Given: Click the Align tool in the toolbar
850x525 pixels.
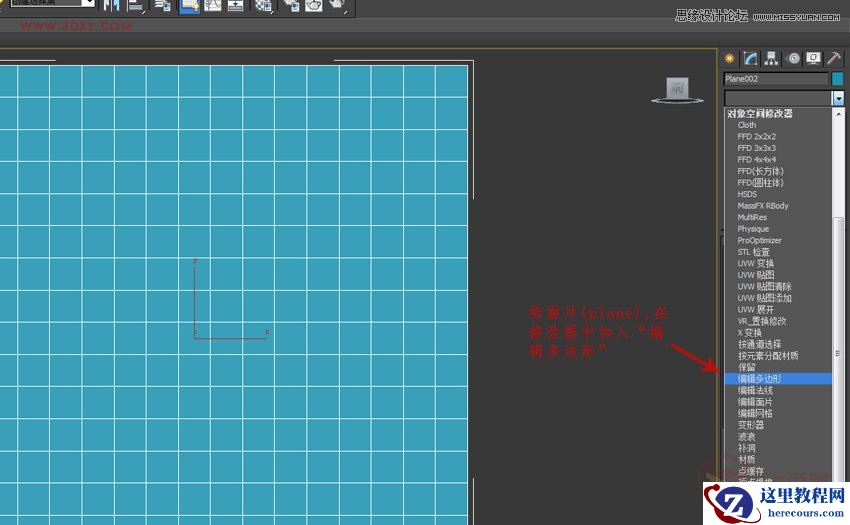Looking at the screenshot, I should point(135,5).
